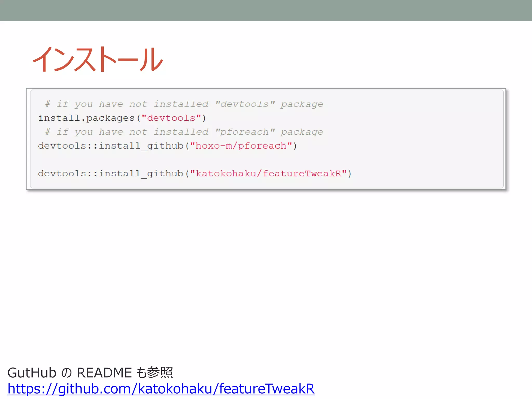Click the "devtools" red string in install.packages
532x399 pixels.
pos(171,118)
